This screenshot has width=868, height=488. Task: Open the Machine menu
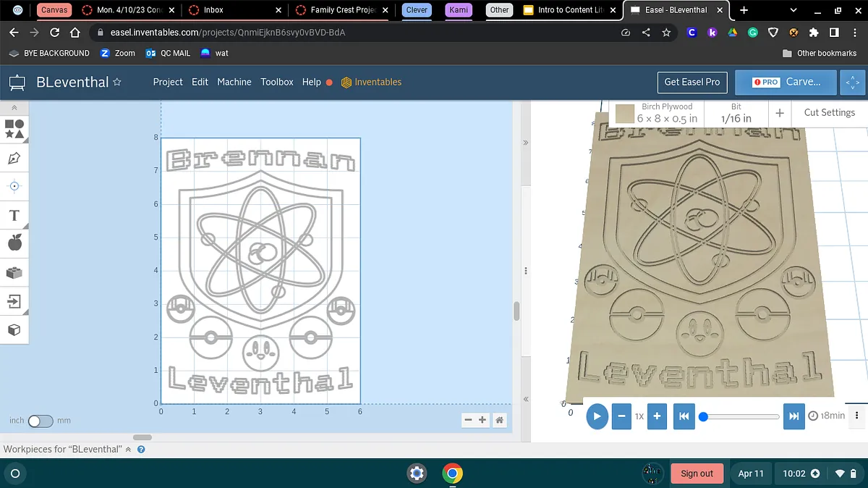(x=234, y=83)
